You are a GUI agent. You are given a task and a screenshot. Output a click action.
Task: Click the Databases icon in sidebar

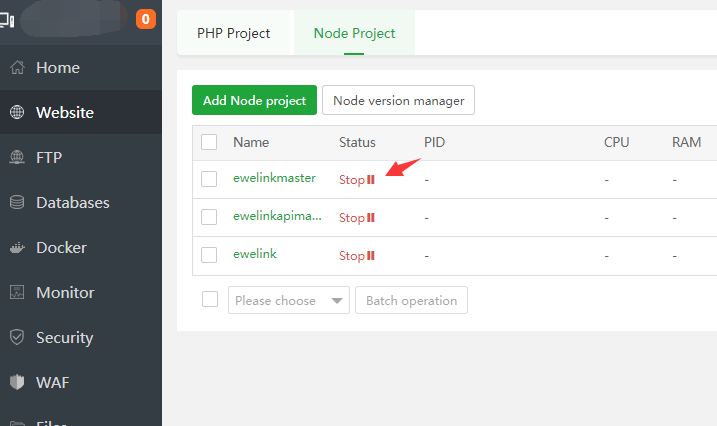click(x=17, y=203)
